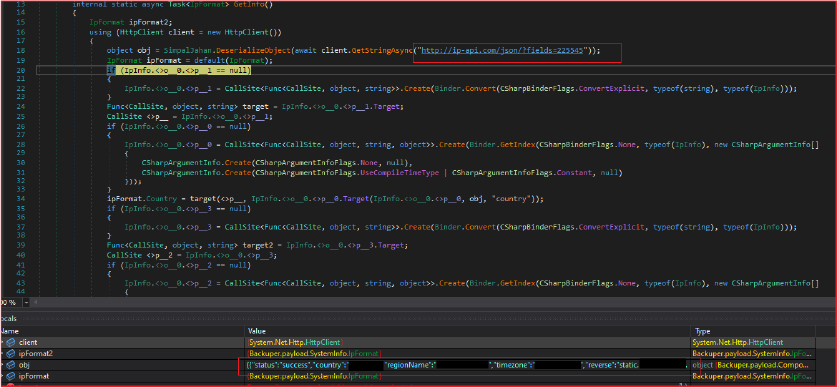This screenshot has height=388, width=838.
Task: Click 'default(IpFormat)' on line 19
Action: 229,60
